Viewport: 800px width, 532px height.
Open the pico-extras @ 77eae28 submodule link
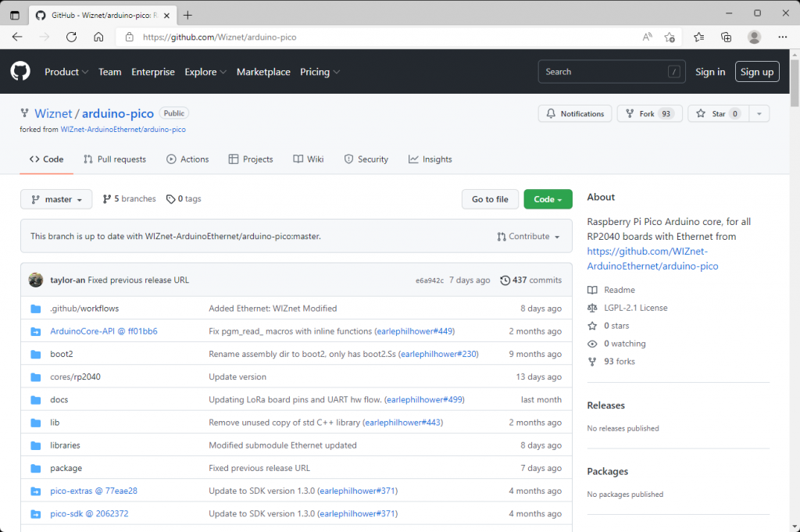point(94,491)
